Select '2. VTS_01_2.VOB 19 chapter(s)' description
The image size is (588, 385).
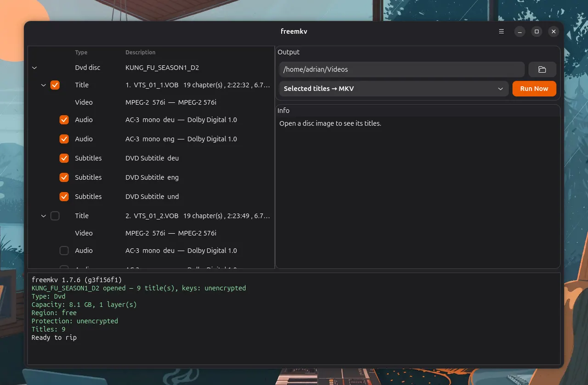point(198,216)
